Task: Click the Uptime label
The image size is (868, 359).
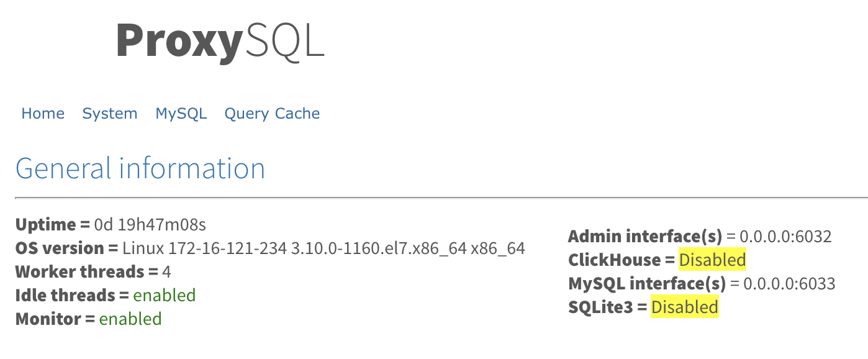Action: [48, 224]
